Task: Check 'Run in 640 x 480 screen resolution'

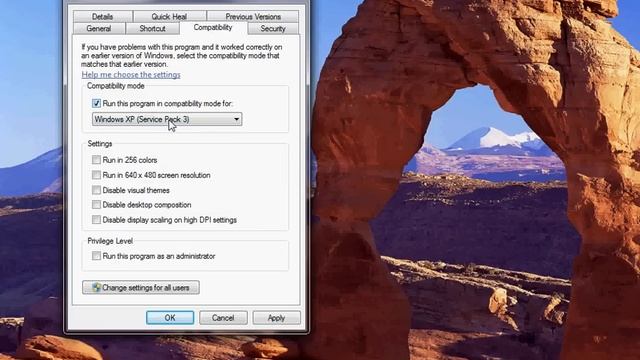Action: tap(96, 175)
